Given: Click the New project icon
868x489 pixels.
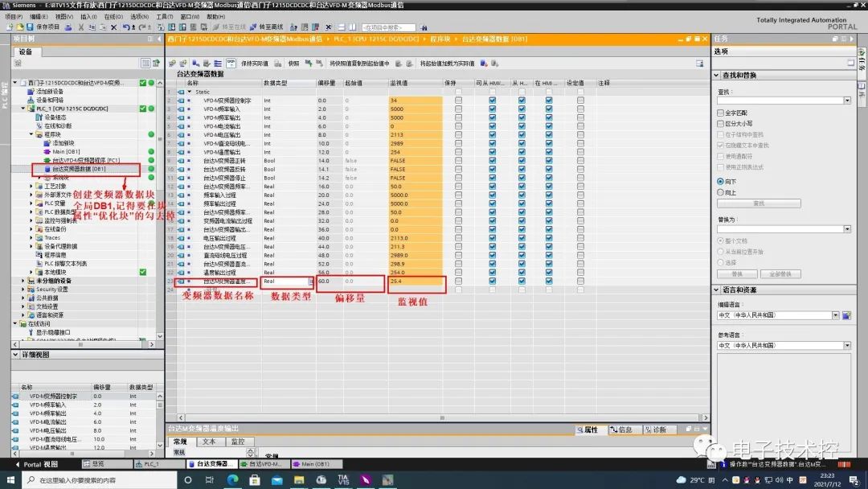Looking at the screenshot, I should (10, 27).
